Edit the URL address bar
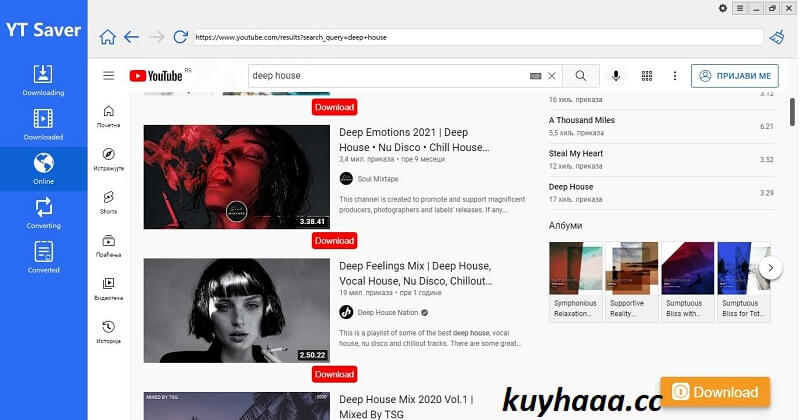This screenshot has height=420, width=800. pos(478,37)
